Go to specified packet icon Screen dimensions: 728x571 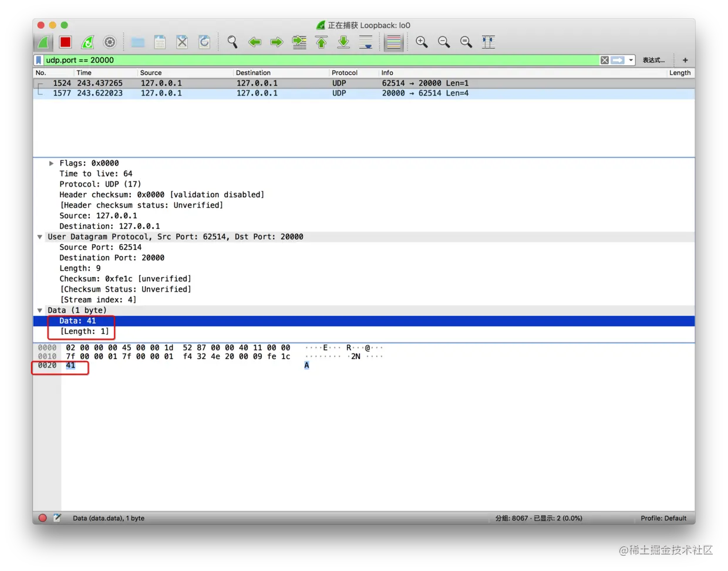coord(299,42)
